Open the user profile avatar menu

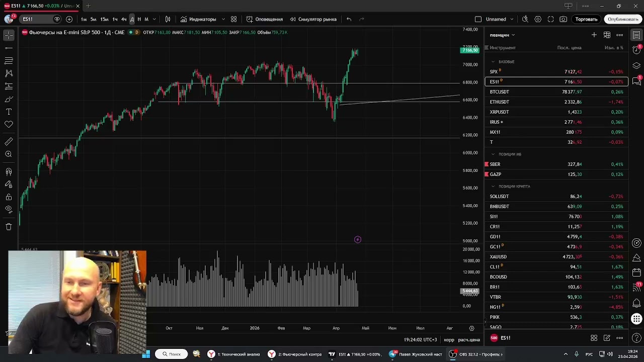tap(9, 19)
